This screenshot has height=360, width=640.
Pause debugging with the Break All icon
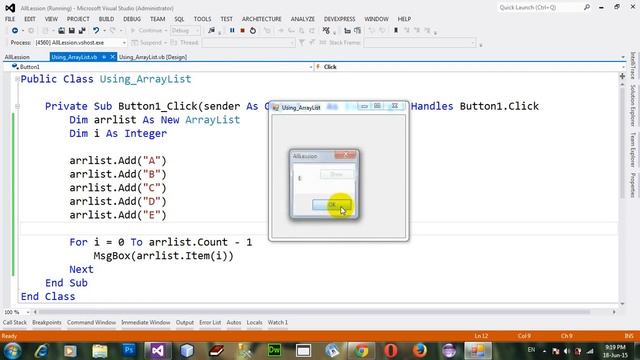pyautogui.click(x=232, y=31)
